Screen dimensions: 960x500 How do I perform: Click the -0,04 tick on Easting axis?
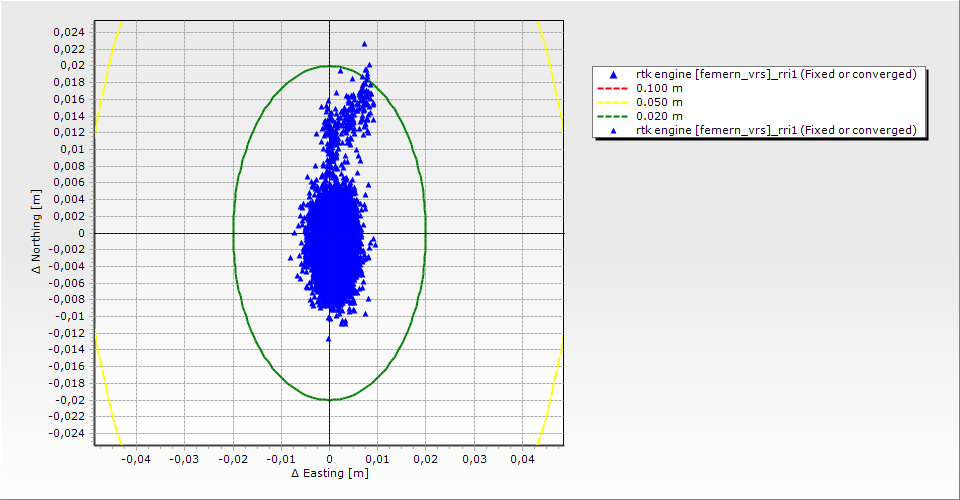136,459
